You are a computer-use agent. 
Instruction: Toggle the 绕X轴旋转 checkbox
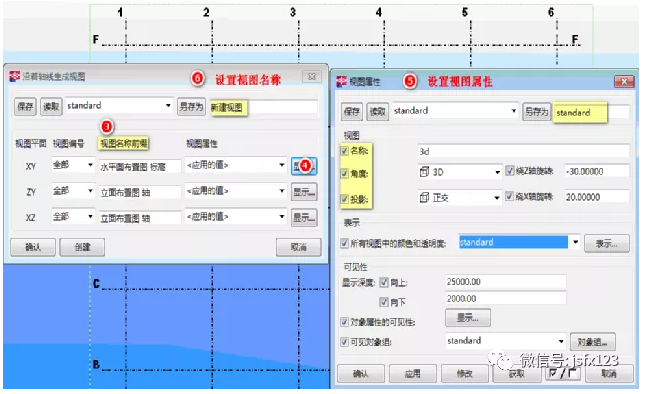pyautogui.click(x=510, y=196)
